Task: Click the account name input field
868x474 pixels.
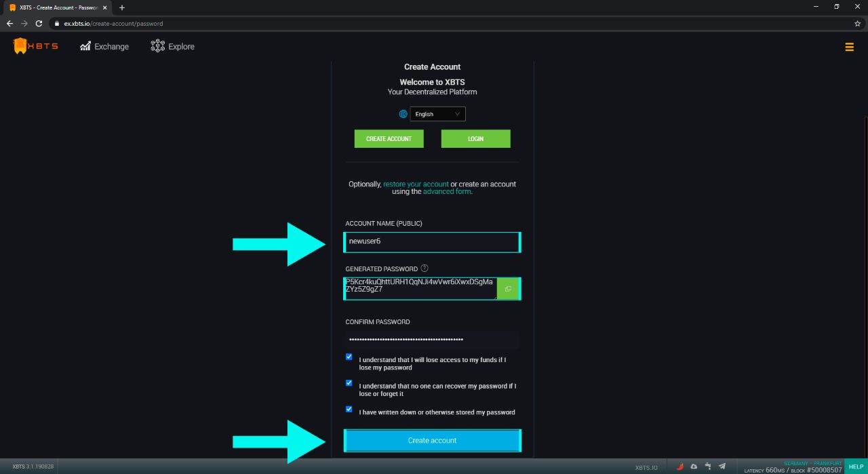Action: click(x=432, y=241)
